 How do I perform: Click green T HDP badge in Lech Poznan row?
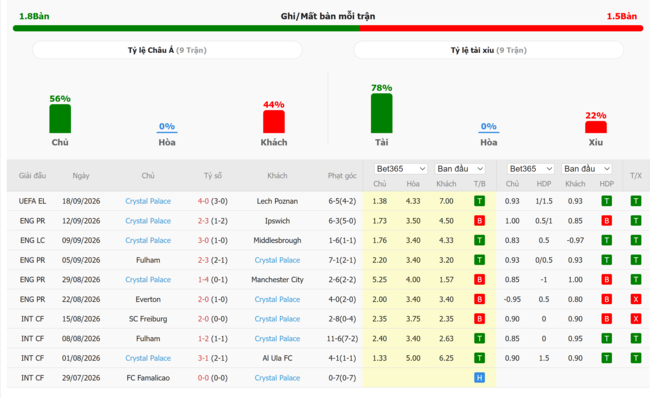(x=606, y=201)
